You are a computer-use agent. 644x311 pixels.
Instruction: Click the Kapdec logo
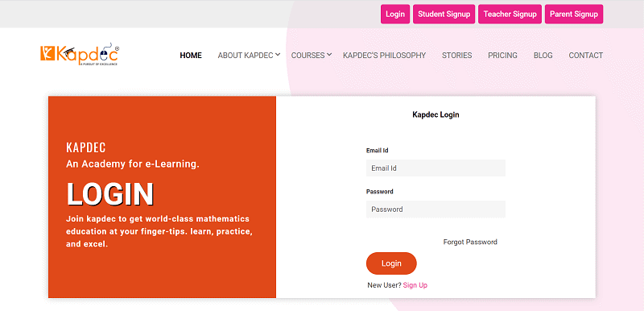(x=80, y=55)
